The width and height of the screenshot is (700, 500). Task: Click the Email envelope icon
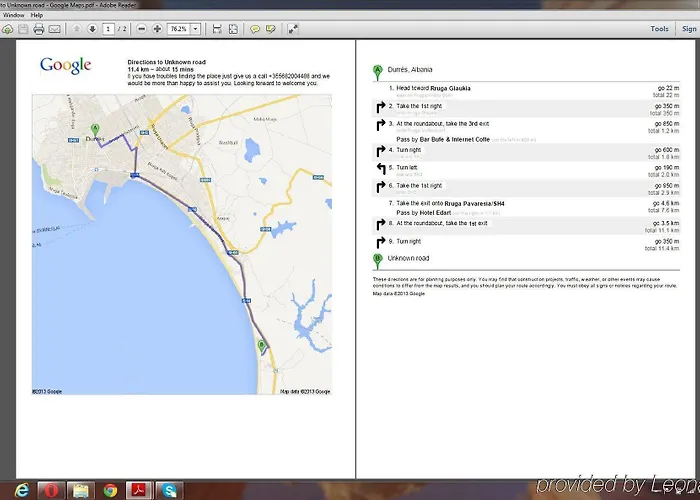(x=54, y=30)
